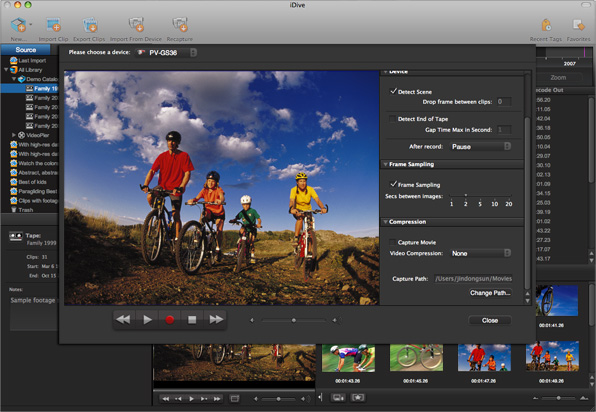Select the Recapture toolbar icon

point(180,25)
